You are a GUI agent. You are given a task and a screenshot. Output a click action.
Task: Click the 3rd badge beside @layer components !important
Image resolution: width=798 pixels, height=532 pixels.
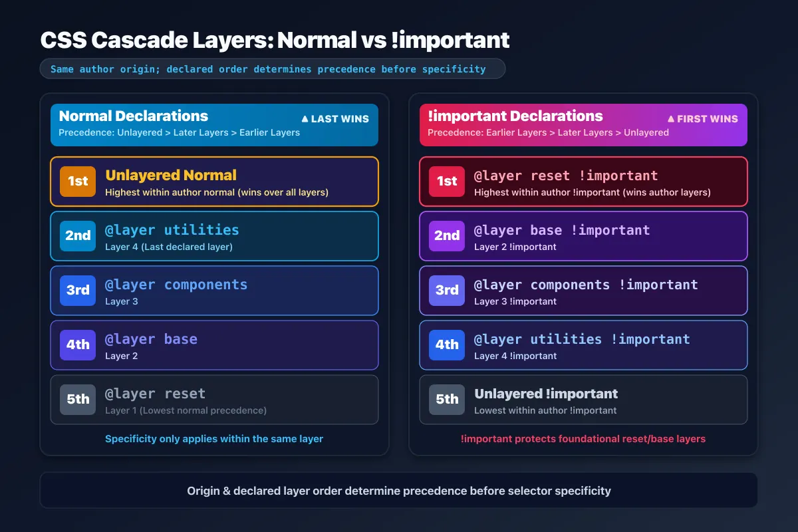click(447, 291)
